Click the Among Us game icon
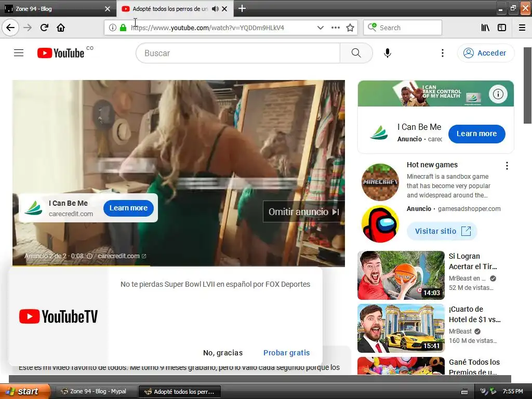 tap(380, 224)
